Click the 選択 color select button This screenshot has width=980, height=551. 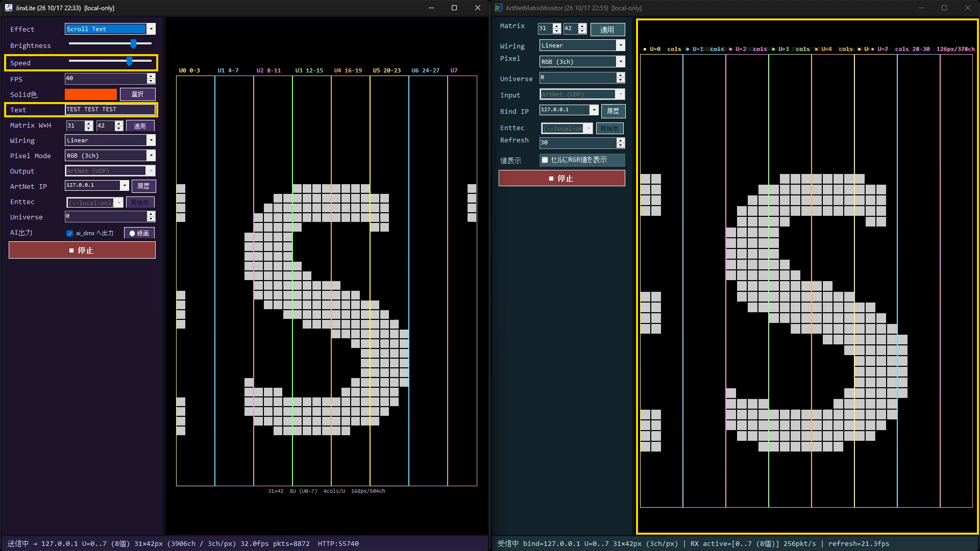pyautogui.click(x=137, y=94)
